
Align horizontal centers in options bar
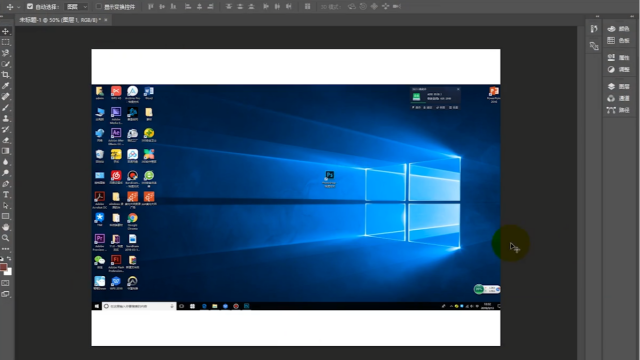pyautogui.click(x=199, y=7)
